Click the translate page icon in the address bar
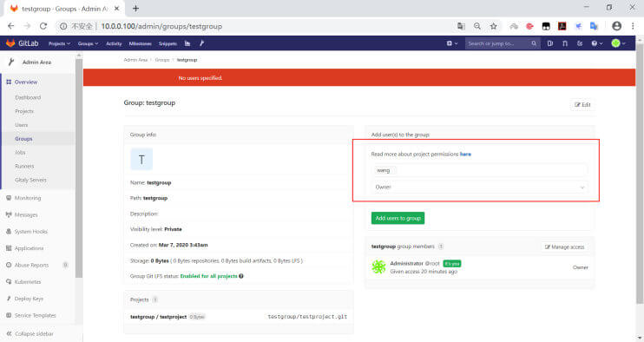The width and height of the screenshot is (644, 342). [x=461, y=26]
